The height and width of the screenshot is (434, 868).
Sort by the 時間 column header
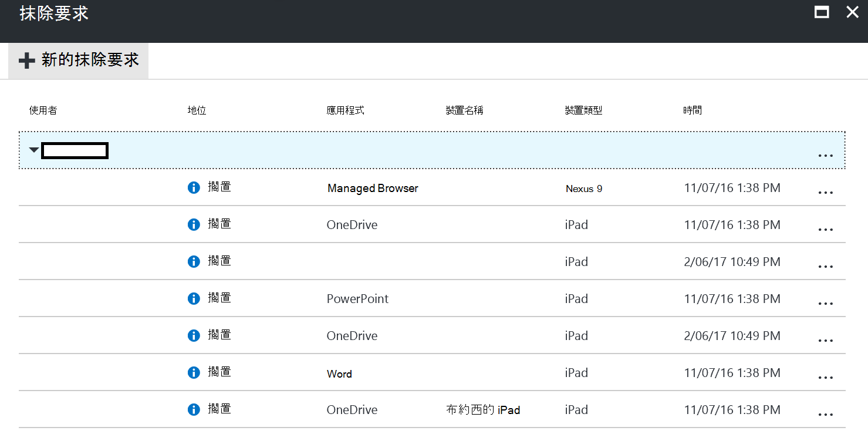click(693, 110)
